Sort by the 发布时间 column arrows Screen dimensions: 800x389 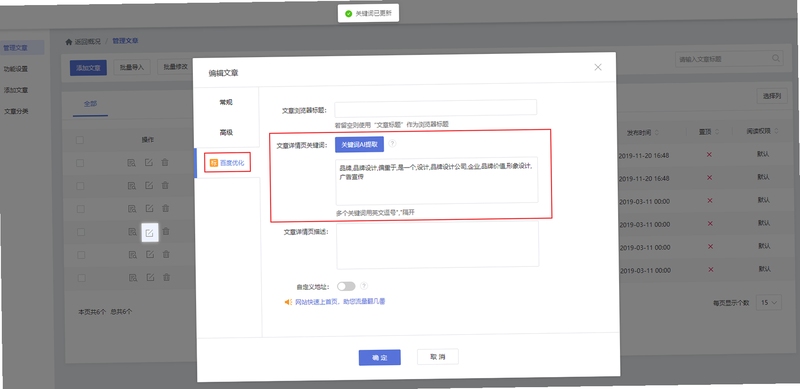click(x=657, y=132)
